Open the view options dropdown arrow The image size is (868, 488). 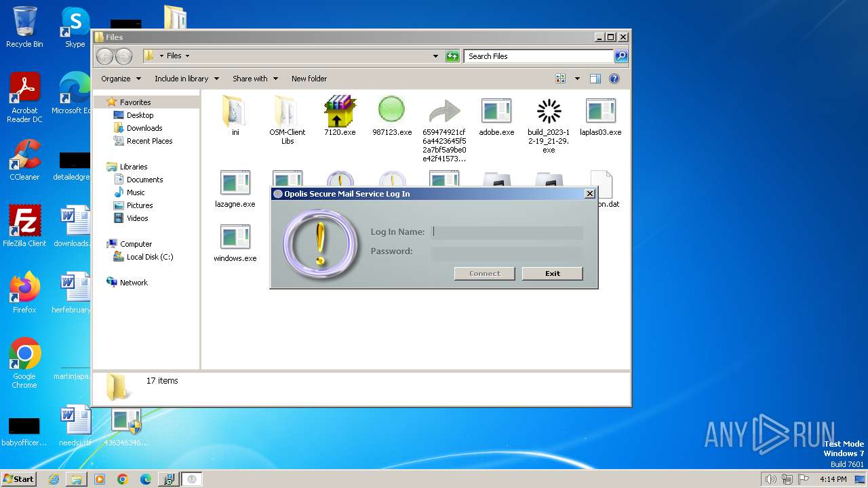(577, 79)
